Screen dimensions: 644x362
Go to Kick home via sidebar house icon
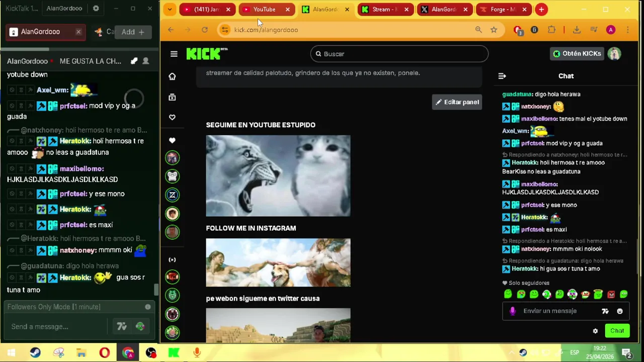click(x=172, y=76)
